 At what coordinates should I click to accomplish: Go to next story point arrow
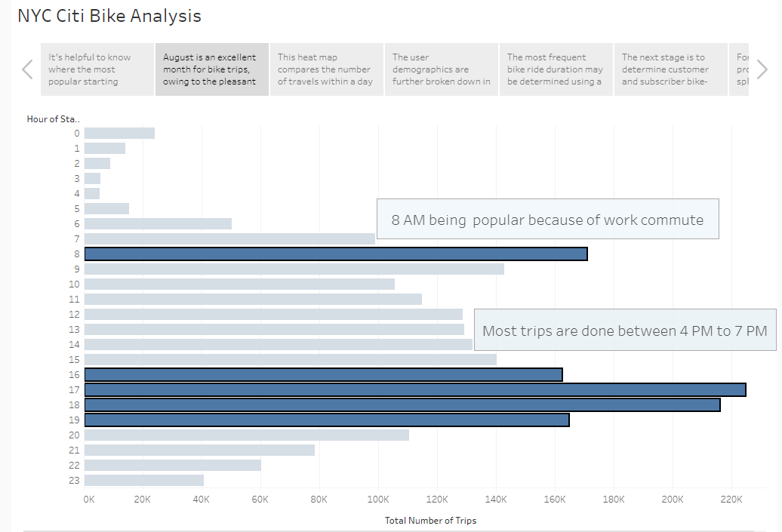click(762, 69)
